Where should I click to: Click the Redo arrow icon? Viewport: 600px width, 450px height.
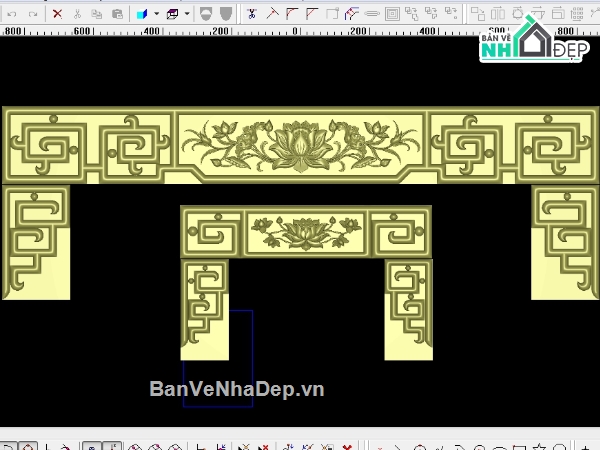coord(33,15)
